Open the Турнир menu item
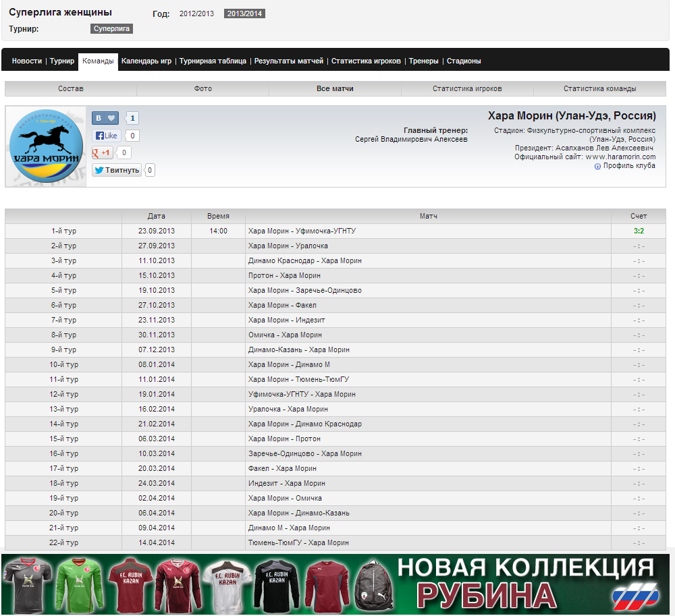 [62, 61]
